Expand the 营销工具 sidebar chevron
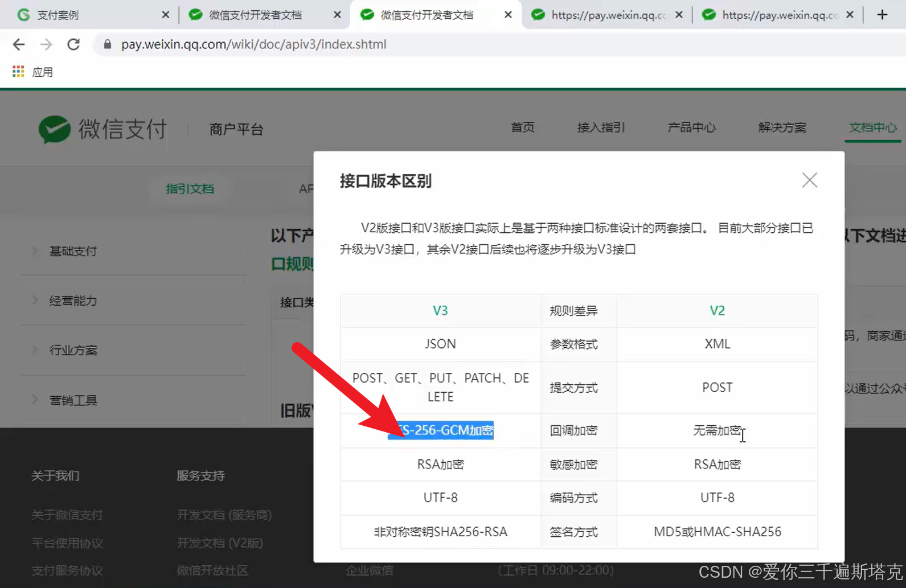The width and height of the screenshot is (906, 588). [x=35, y=400]
